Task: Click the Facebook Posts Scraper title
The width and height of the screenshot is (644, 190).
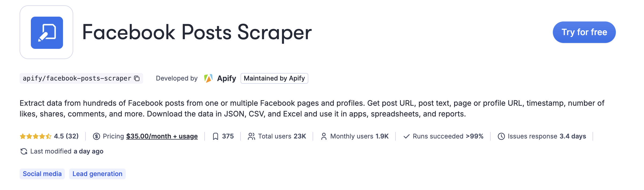Action: click(197, 32)
